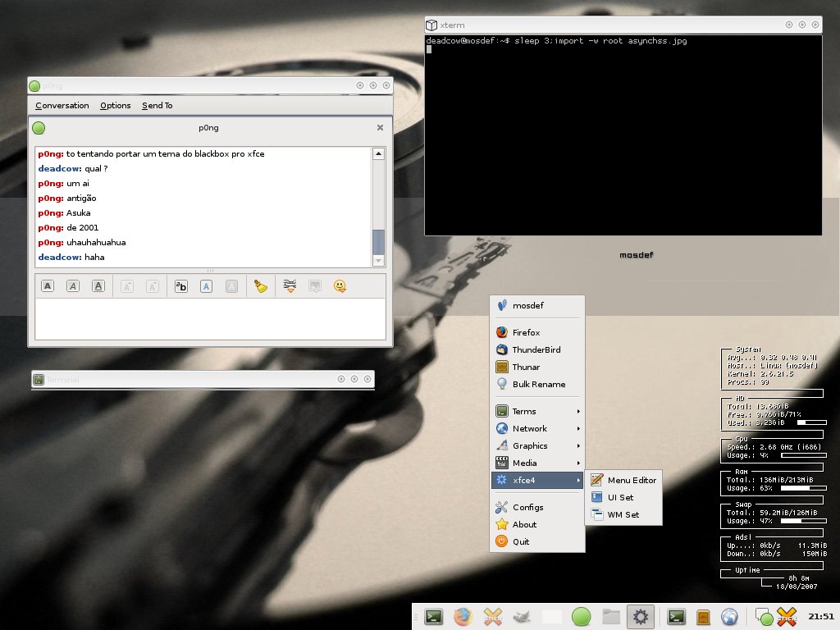The height and width of the screenshot is (630, 840).
Task: Click the mosdef desktop label
Action: (x=637, y=255)
